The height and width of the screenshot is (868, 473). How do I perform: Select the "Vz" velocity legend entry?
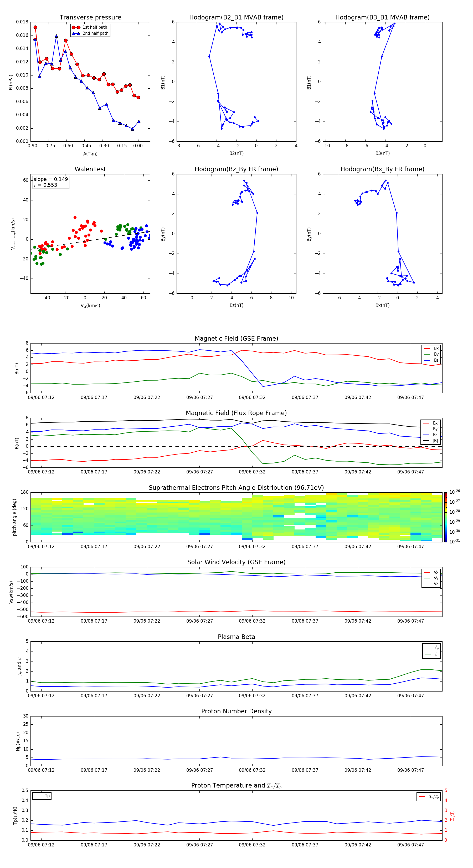[x=431, y=584]
